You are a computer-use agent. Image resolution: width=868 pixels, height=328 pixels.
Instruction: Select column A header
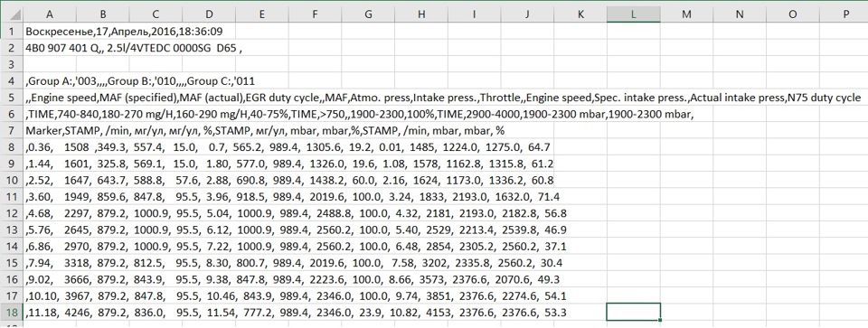pyautogui.click(x=50, y=15)
